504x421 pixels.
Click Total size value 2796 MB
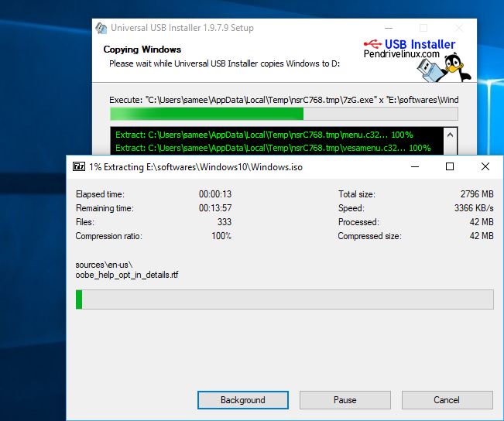pyautogui.click(x=477, y=194)
